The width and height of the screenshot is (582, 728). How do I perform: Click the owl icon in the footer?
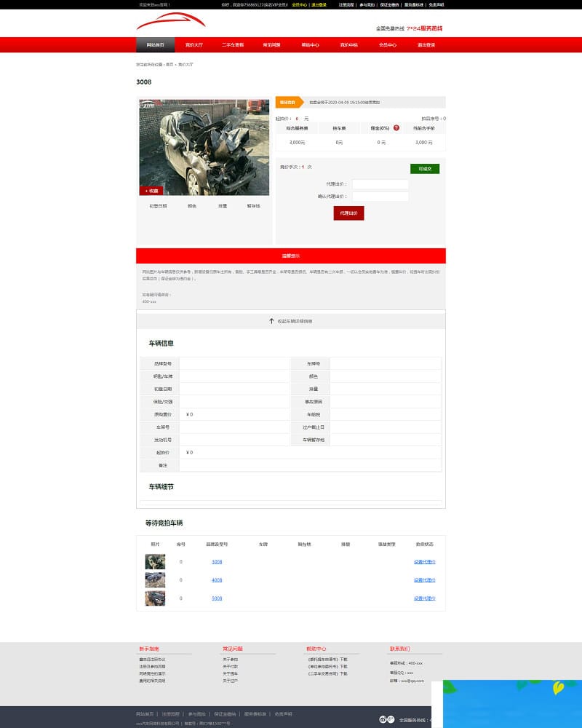[386, 719]
